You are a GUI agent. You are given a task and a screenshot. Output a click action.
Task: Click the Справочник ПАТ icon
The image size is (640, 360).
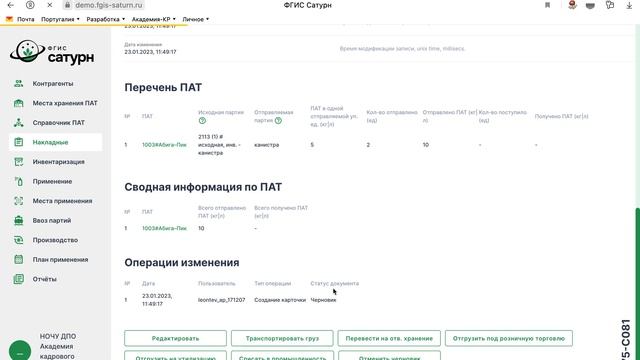(x=18, y=122)
